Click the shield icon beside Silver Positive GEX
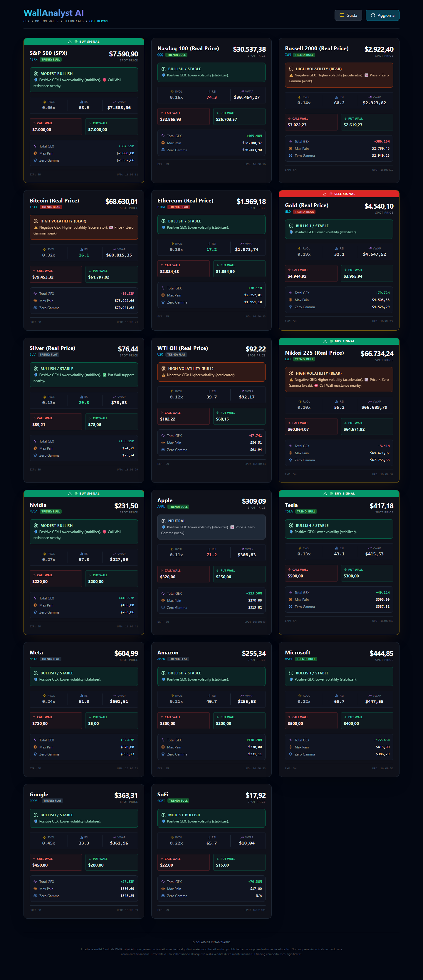 (36, 375)
